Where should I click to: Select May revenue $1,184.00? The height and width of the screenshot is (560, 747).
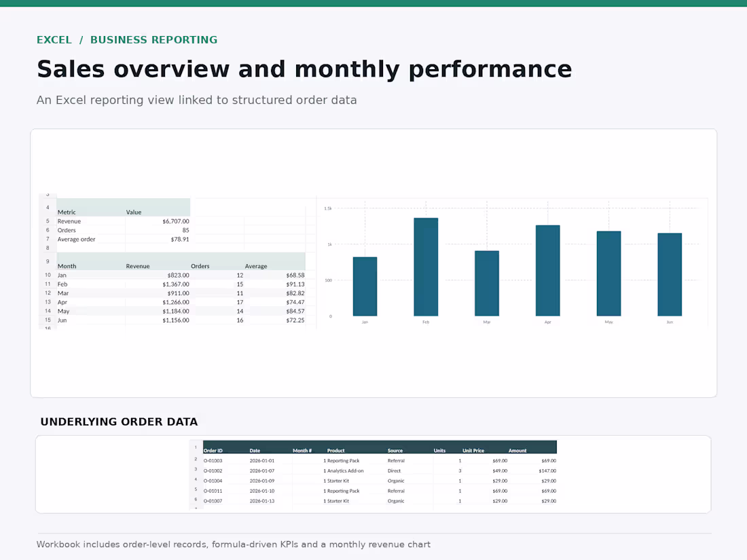click(x=158, y=312)
